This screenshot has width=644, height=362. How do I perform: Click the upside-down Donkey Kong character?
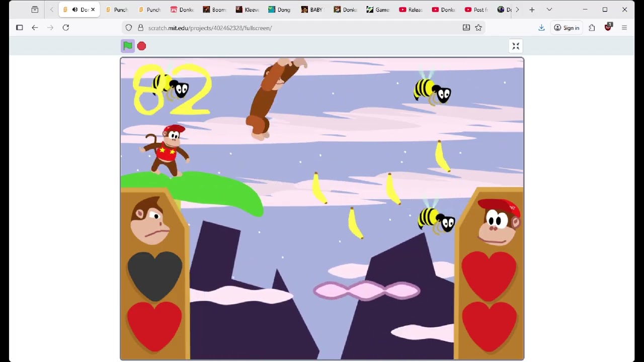[275, 99]
